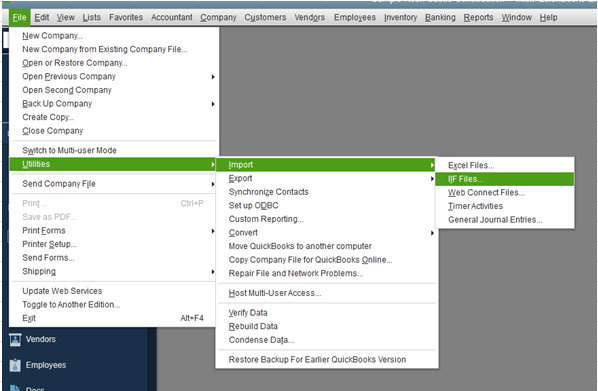Open the Window menu
Image resolution: width=598 pixels, height=391 pixels.
516,18
